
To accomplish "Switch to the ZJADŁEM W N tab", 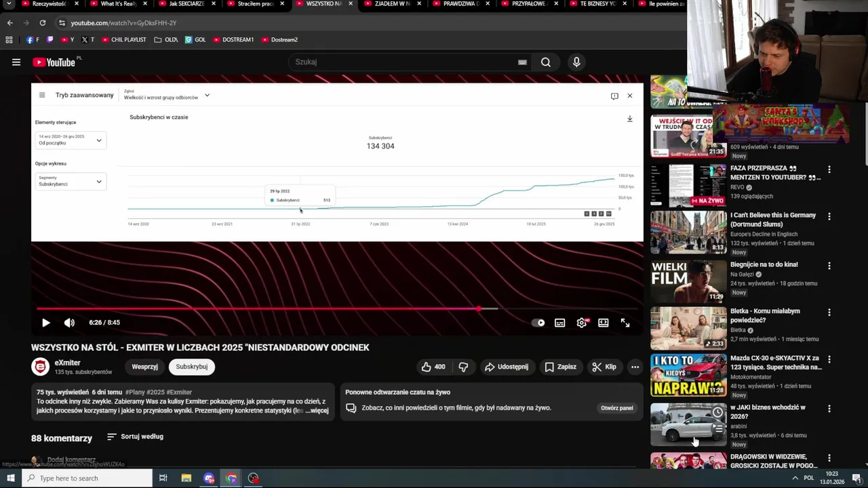I will (x=392, y=4).
